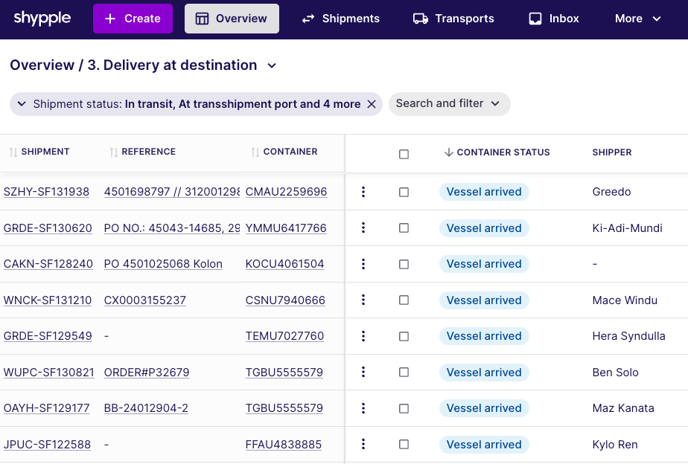Select the Maz Kanata row checkbox
The height and width of the screenshot is (464, 688).
[x=404, y=409]
